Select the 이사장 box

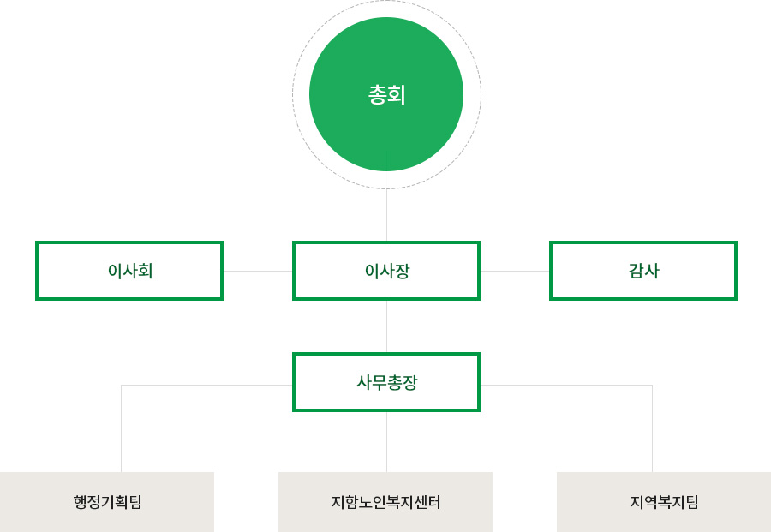click(x=386, y=271)
